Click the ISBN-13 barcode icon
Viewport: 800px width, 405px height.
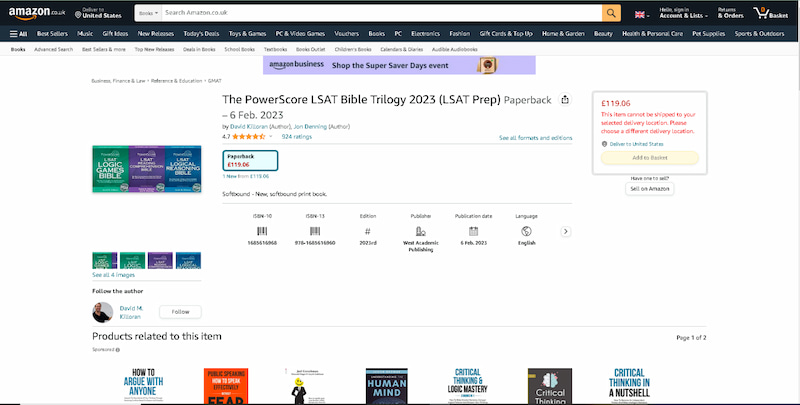point(315,231)
